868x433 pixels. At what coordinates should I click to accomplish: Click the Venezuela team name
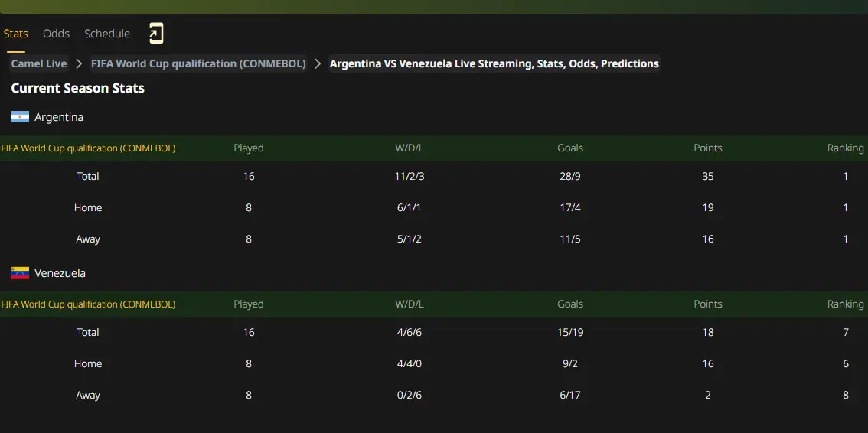(60, 273)
